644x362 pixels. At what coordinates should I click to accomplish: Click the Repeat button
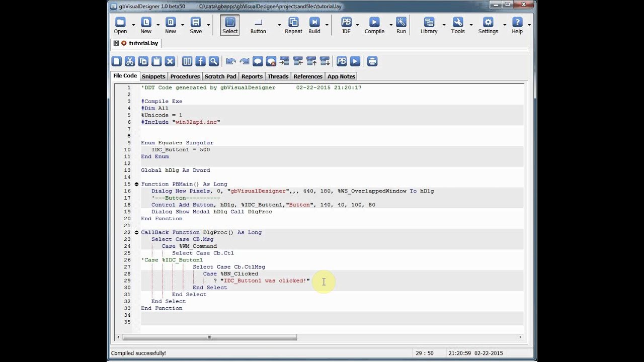(x=293, y=25)
